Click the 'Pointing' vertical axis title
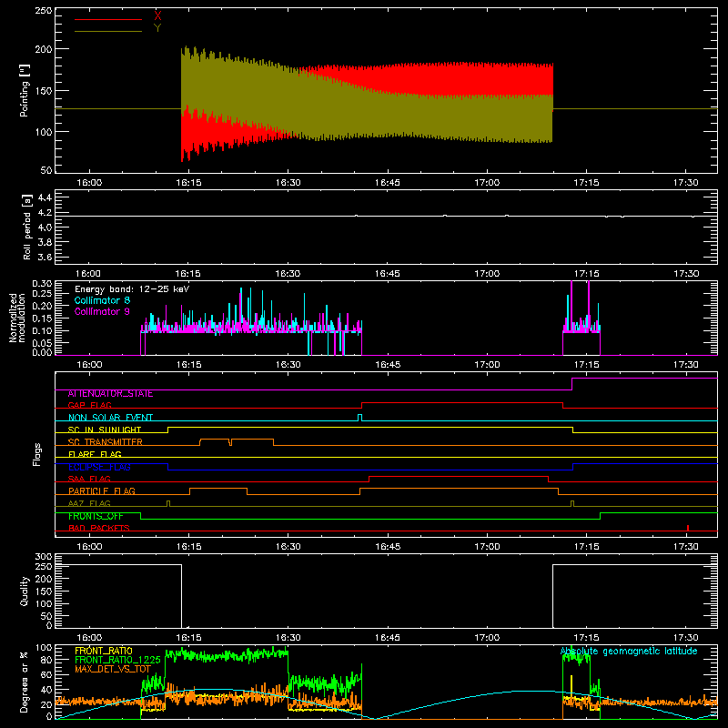The height and width of the screenshot is (728, 728). (25, 90)
